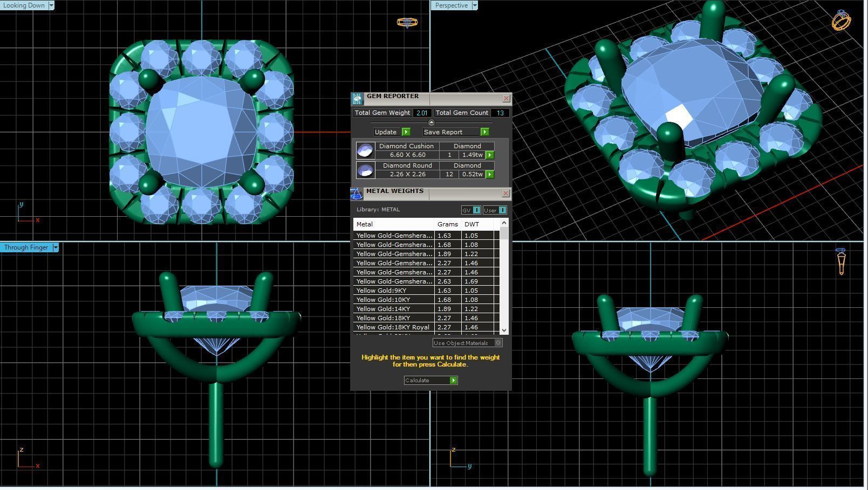This screenshot has width=868, height=490.
Task: Click the green arrow beside Update
Action: click(x=406, y=132)
